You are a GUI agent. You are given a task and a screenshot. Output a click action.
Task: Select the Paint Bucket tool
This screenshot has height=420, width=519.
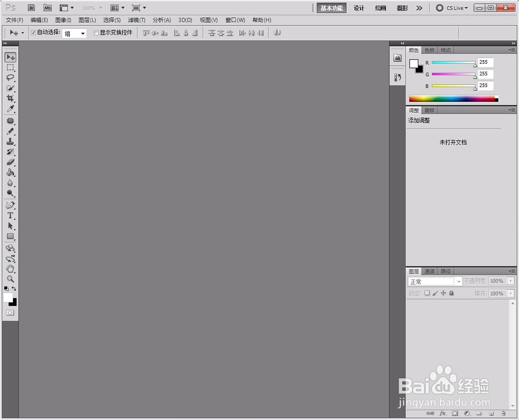coord(10,172)
